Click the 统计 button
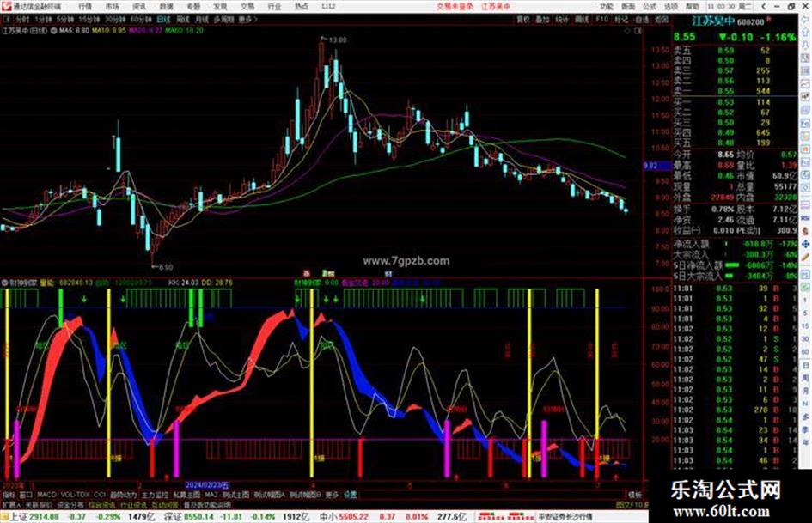 click(x=562, y=19)
